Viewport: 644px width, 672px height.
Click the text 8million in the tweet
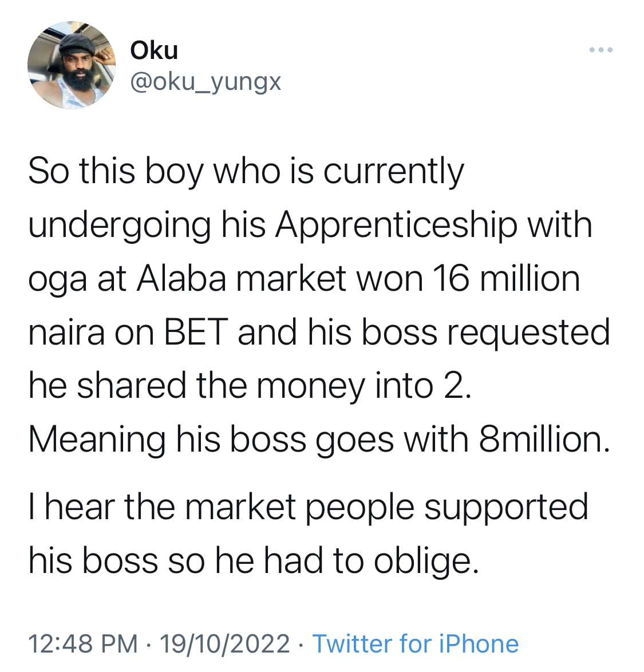[544, 440]
